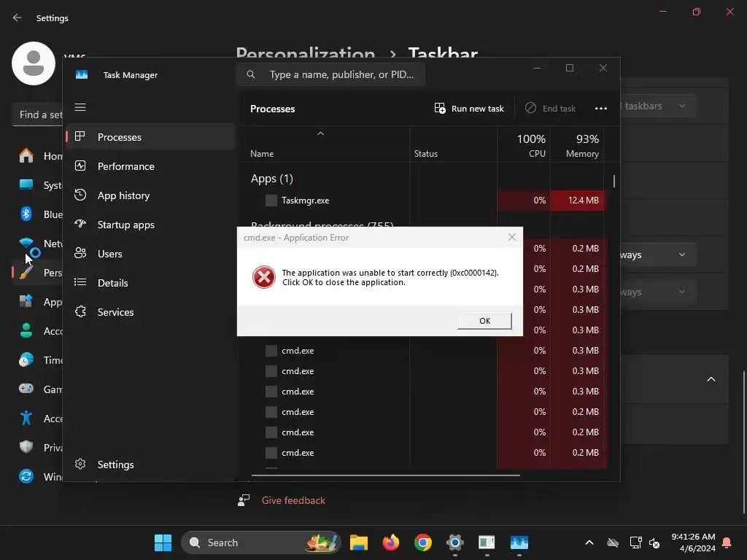The width and height of the screenshot is (747, 560).
Task: Click Find a setting search box
Action: 37,114
